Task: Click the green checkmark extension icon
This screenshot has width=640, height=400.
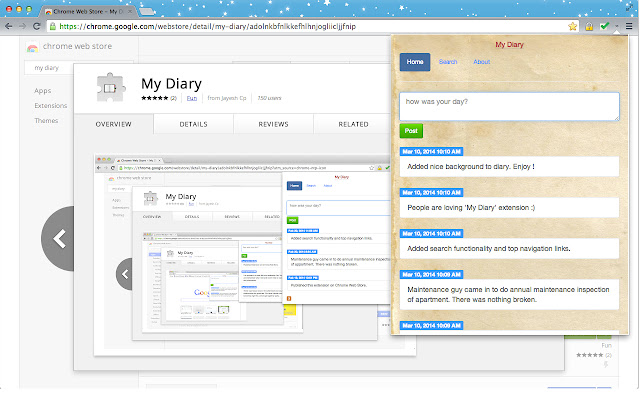Action: (604, 26)
